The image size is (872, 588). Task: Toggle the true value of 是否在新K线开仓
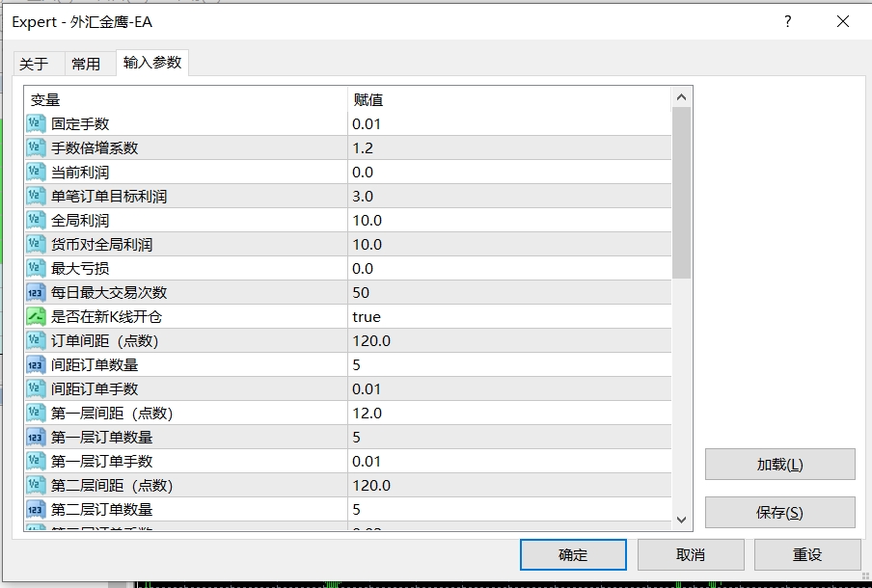tap(367, 316)
